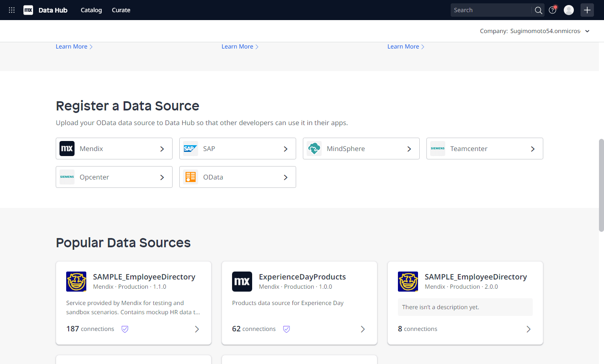
Task: Click the search magnifier icon
Action: pyautogui.click(x=538, y=10)
